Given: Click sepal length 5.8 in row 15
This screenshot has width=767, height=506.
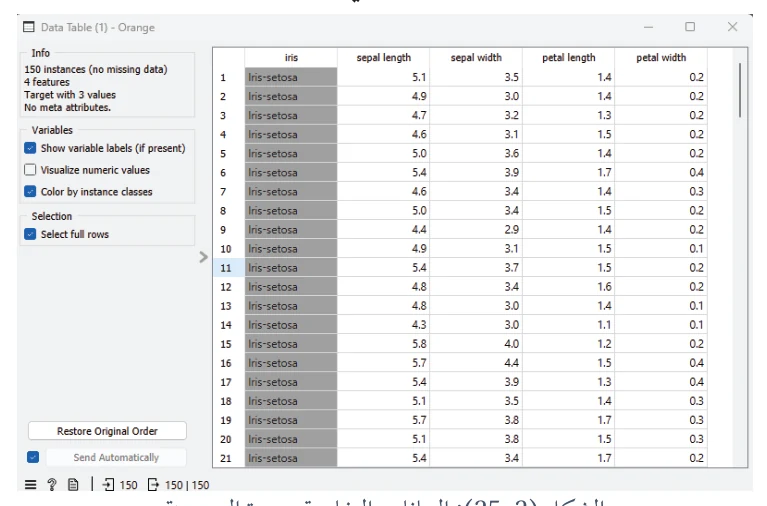Looking at the screenshot, I should [383, 344].
